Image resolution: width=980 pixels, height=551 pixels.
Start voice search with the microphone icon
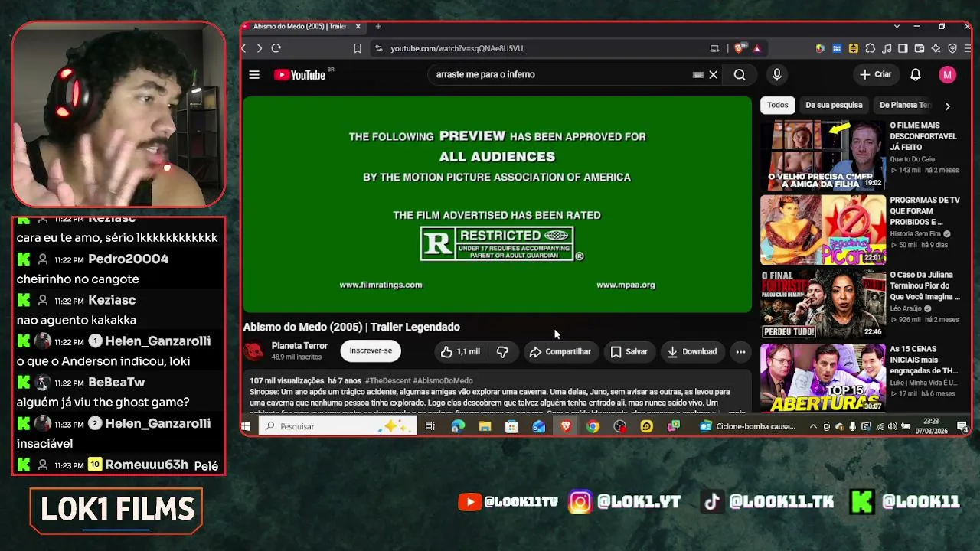(776, 74)
